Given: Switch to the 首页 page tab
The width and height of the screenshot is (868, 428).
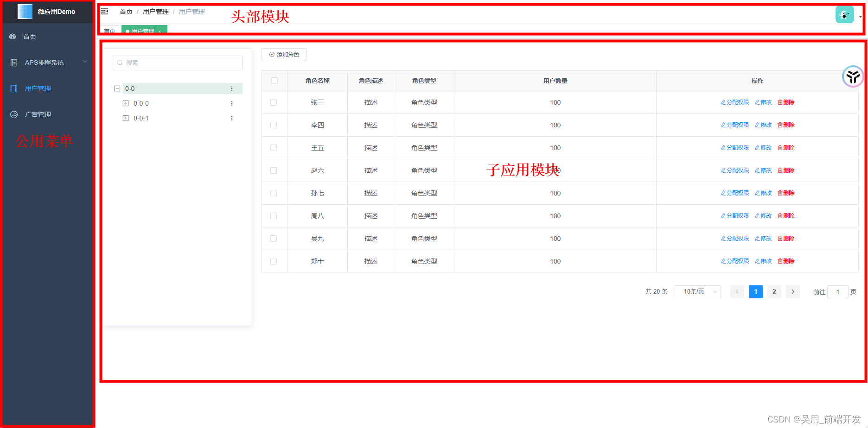Looking at the screenshot, I should click(109, 31).
